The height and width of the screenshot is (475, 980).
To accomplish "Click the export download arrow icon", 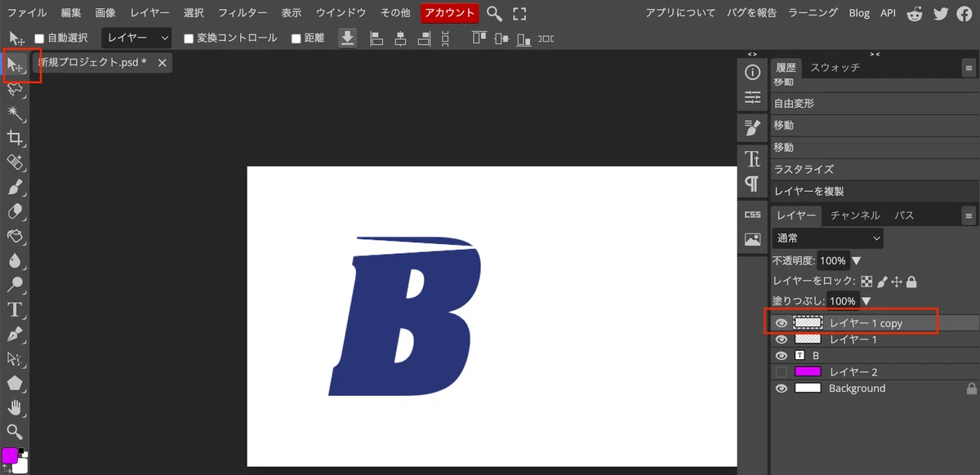I will coord(348,38).
